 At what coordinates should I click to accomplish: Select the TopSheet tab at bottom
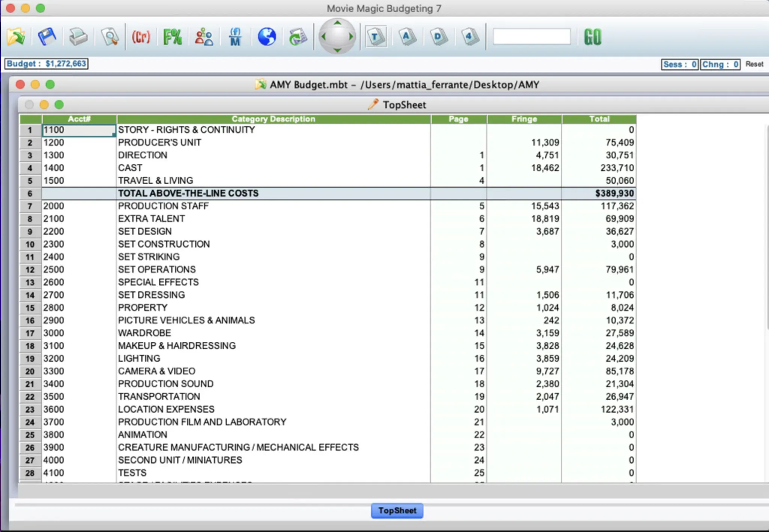point(397,511)
